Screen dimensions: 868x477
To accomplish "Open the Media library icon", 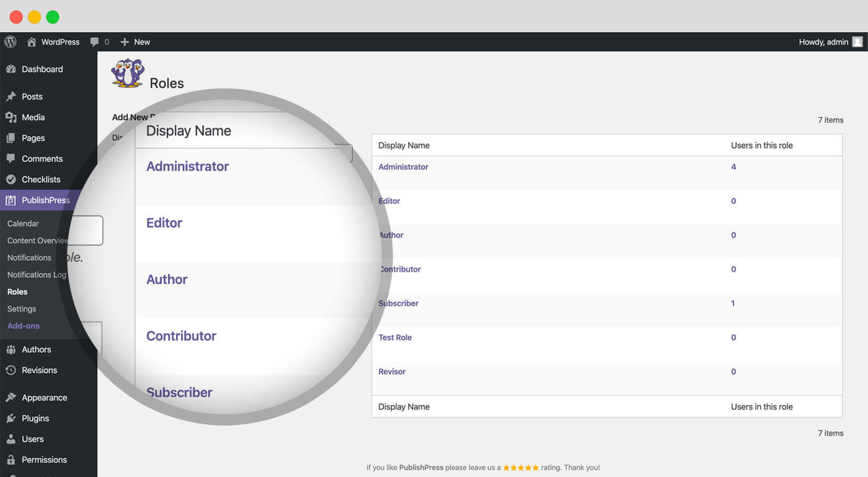I will (x=11, y=117).
